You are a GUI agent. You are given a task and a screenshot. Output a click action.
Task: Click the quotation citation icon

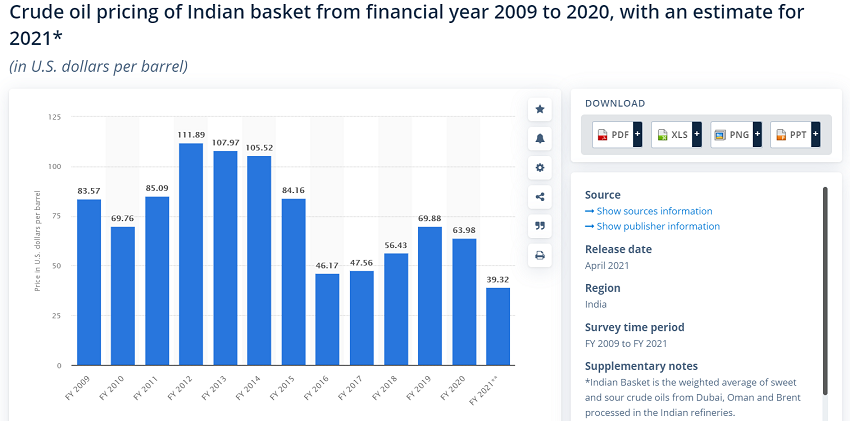coord(539,226)
